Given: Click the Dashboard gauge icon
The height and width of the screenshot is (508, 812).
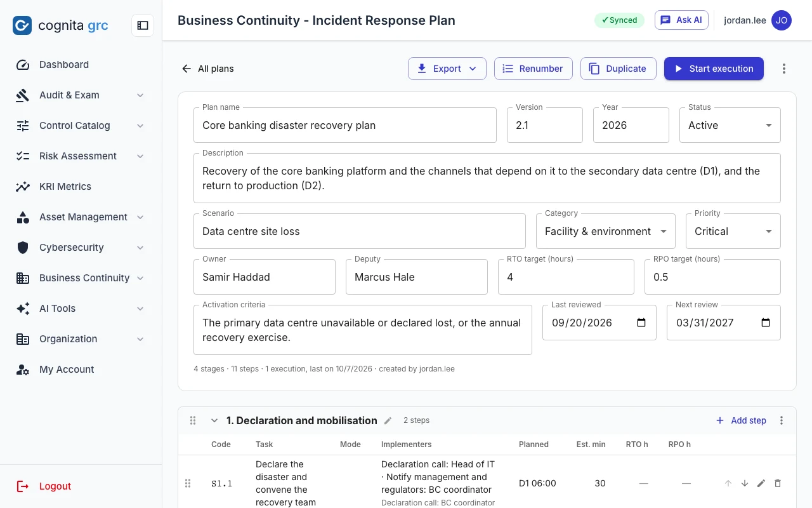Looking at the screenshot, I should [23, 65].
